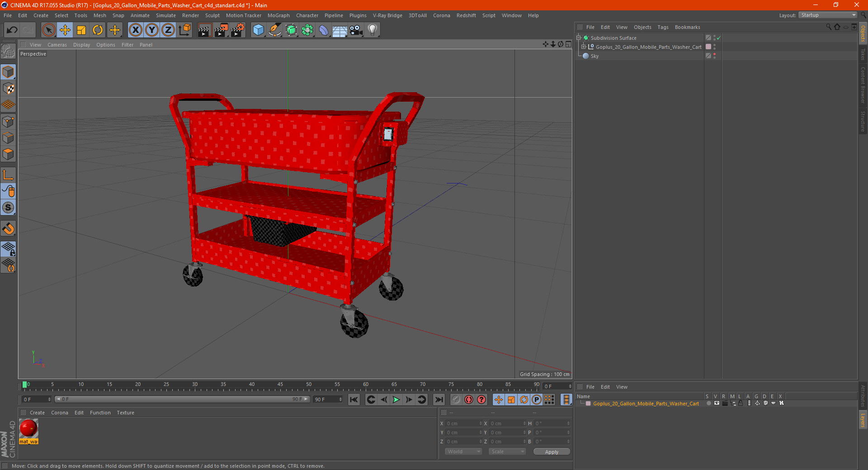Screen dimensions: 868x470
Task: Enable Snap S icon
Action: (x=8, y=207)
